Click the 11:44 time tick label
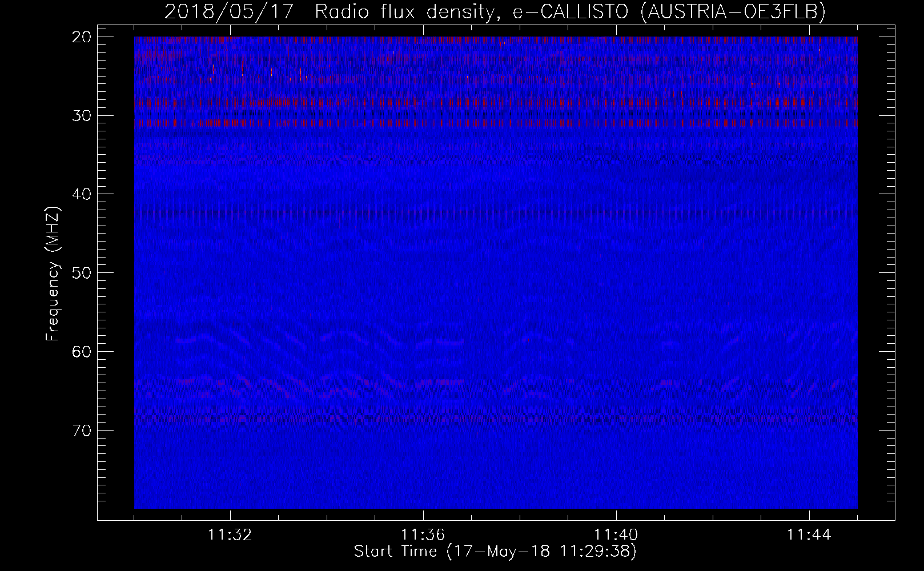Image resolution: width=924 pixels, height=571 pixels. (x=809, y=535)
